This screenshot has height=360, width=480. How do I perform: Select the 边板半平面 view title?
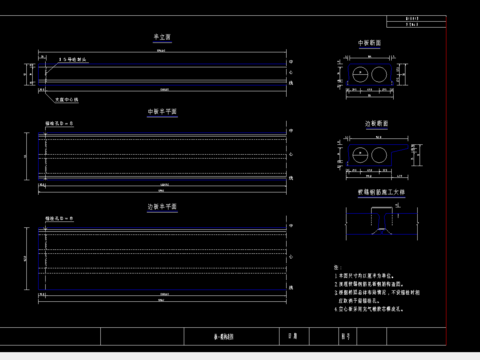click(x=162, y=207)
